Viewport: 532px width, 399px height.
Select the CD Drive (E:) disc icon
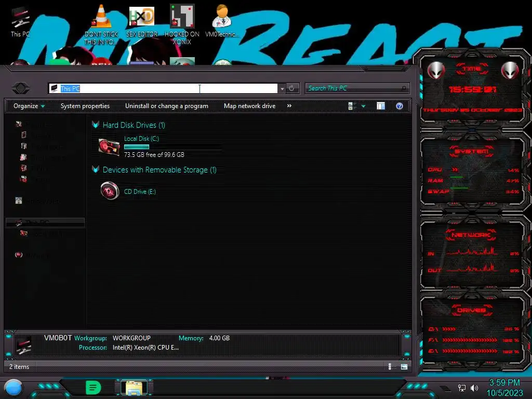click(x=110, y=191)
